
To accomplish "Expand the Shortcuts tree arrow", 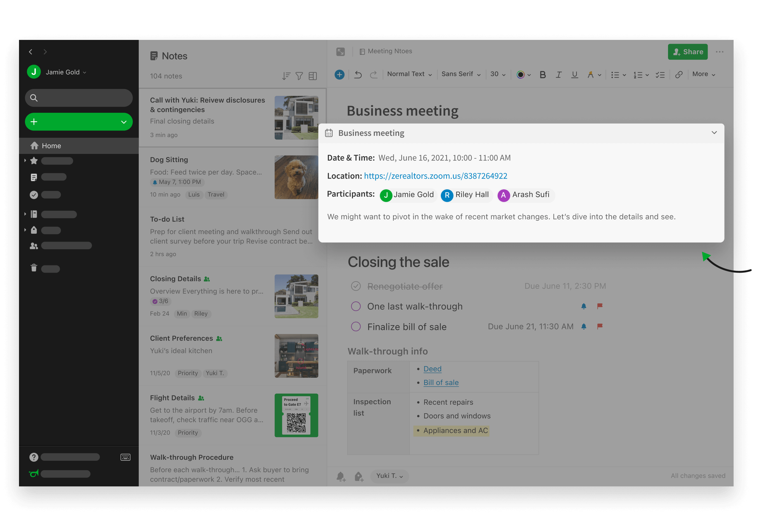I will [x=25, y=161].
